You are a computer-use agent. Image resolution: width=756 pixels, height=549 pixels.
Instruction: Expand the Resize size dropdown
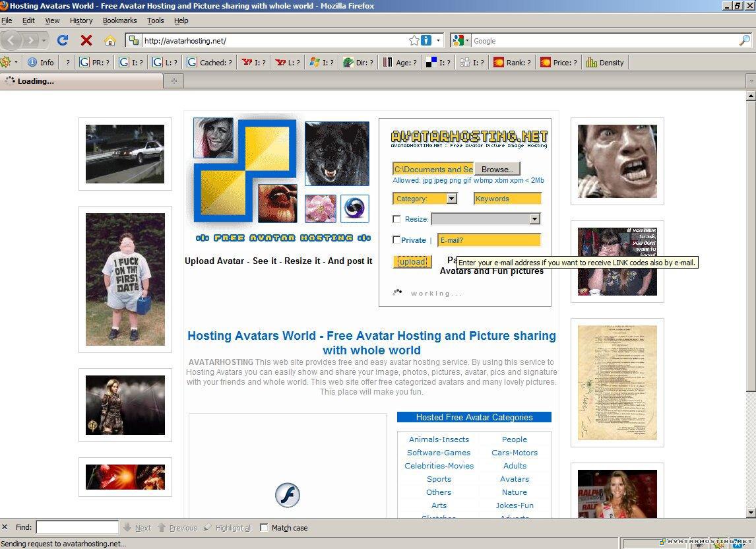pyautogui.click(x=534, y=219)
